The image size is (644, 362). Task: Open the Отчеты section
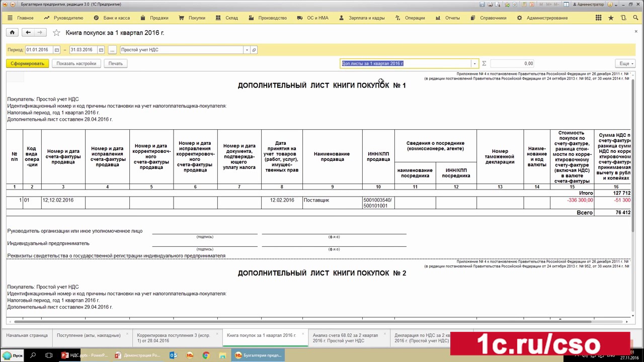[448, 18]
